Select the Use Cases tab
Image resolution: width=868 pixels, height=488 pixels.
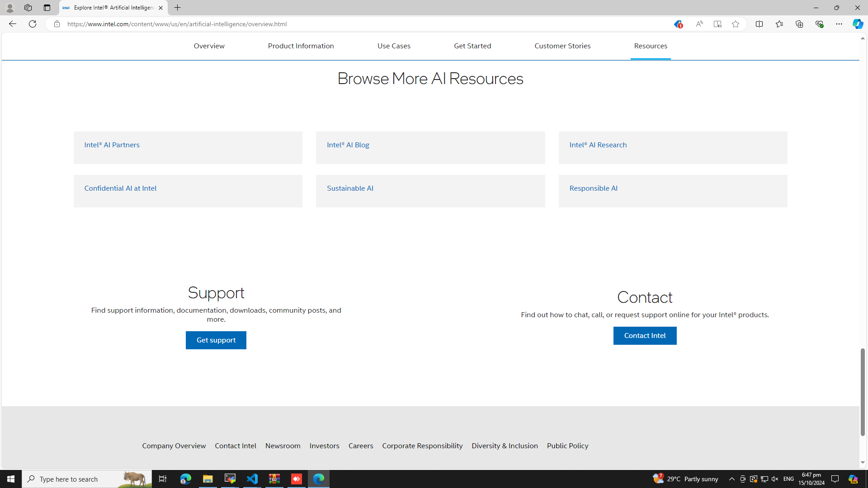394,46
